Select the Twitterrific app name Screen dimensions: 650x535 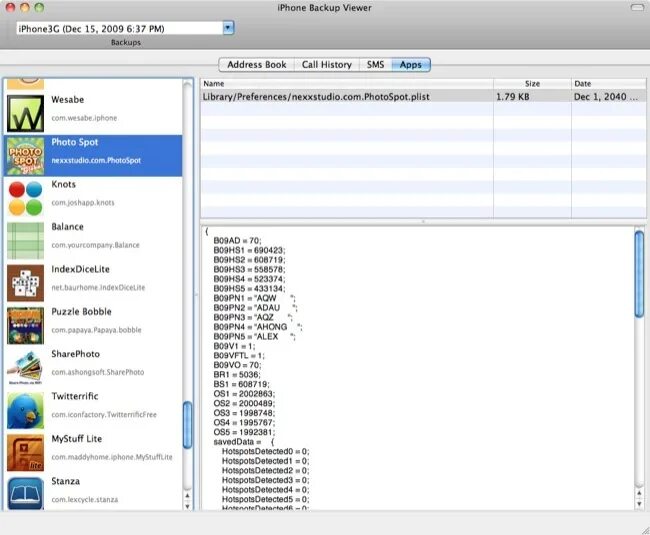75,396
